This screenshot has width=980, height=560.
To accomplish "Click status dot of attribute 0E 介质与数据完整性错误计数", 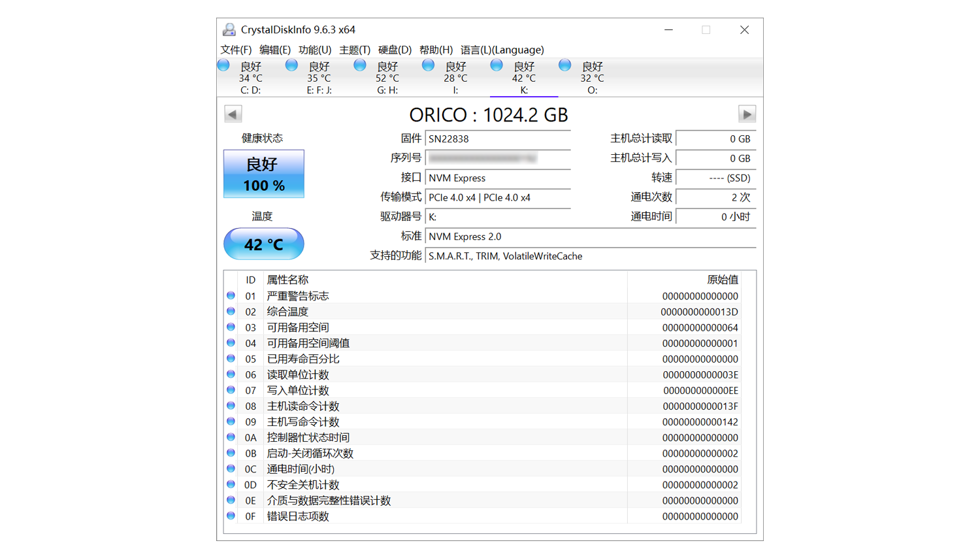I will 231,500.
